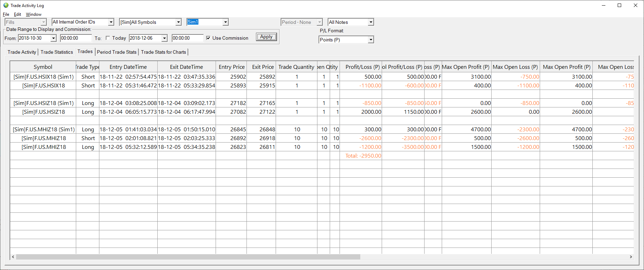This screenshot has height=270, width=644.
Task: Disable the Use Commission checkbox
Action: tap(208, 38)
